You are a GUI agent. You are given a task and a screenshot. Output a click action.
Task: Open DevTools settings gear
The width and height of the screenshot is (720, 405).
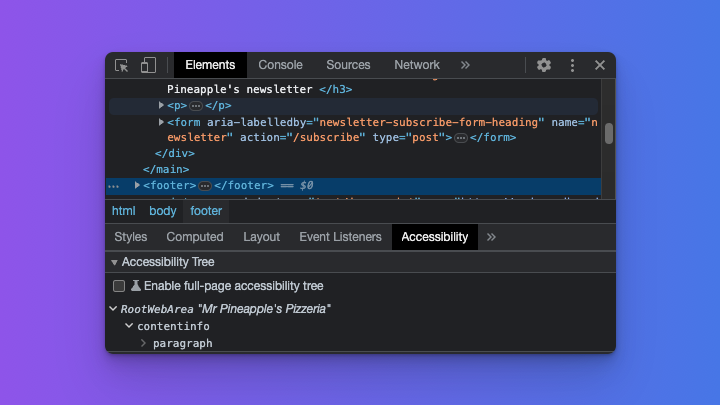(544, 65)
